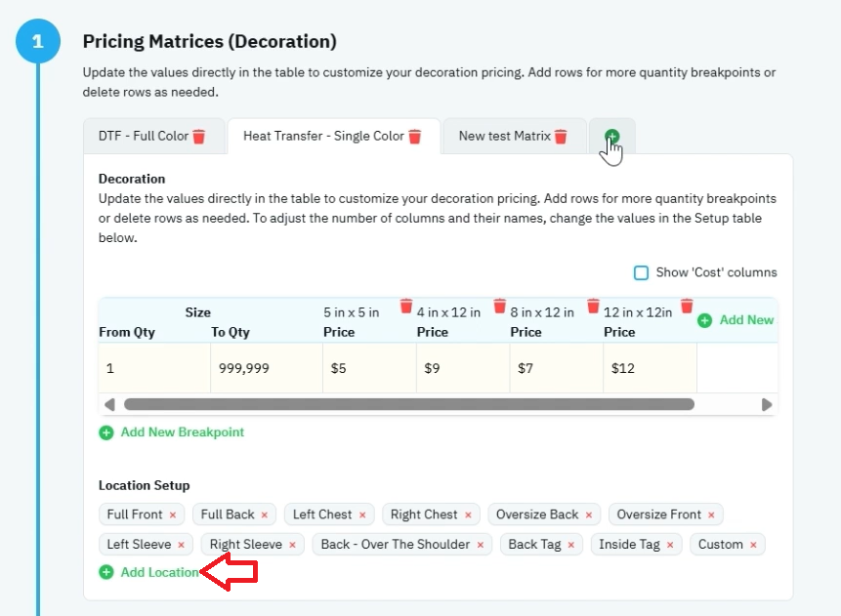Delete the 4 in x 12 in column
Viewport: 841px width, 616px height.
[x=500, y=307]
